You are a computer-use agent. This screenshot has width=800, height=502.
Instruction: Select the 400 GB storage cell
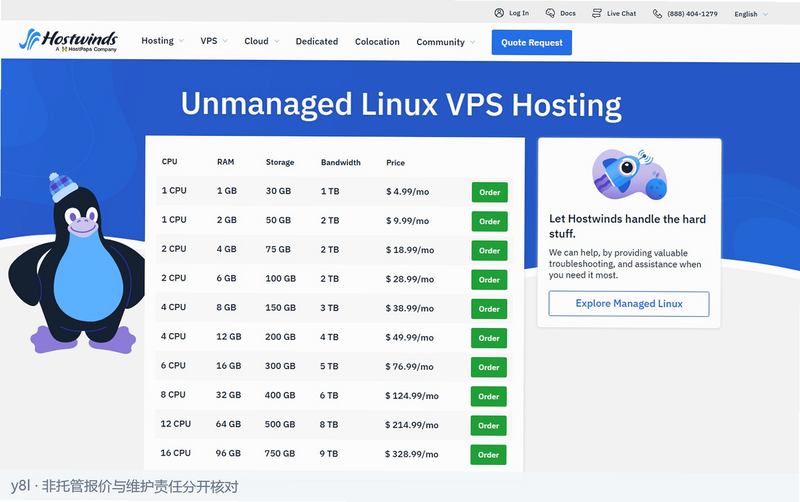(x=280, y=395)
